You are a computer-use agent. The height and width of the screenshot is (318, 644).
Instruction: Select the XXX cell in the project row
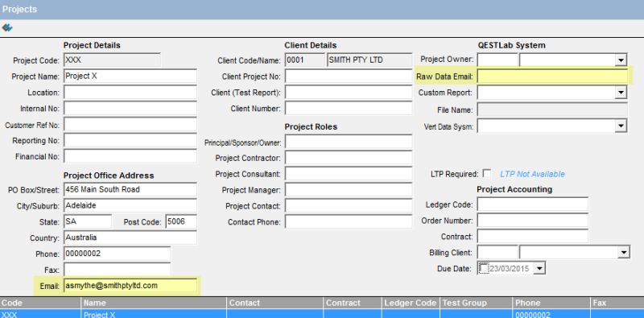[x=40, y=314]
